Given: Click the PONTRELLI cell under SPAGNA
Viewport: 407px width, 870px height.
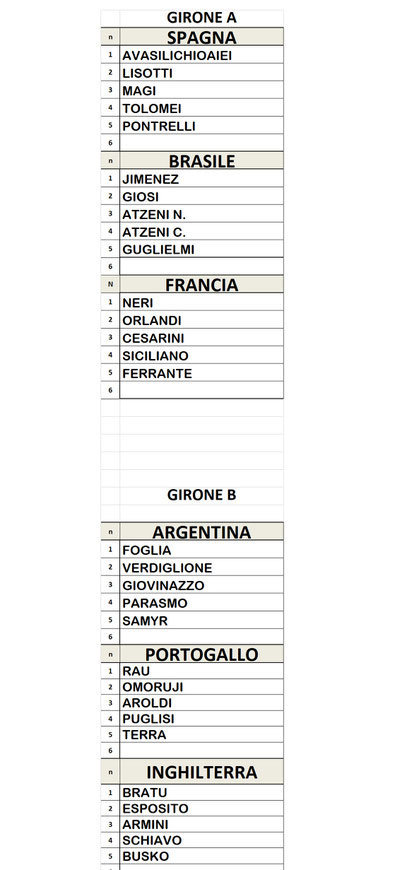Looking at the screenshot, I should pos(201,125).
